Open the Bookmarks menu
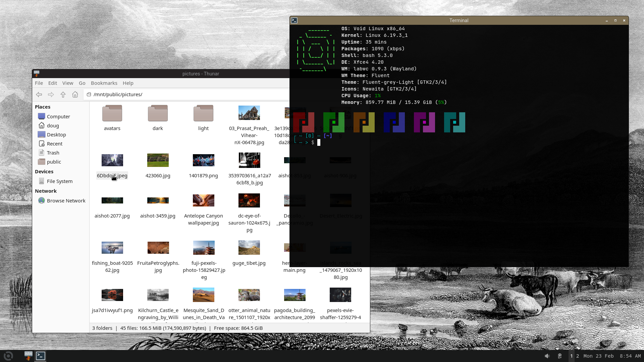This screenshot has width=644, height=362. point(104,83)
